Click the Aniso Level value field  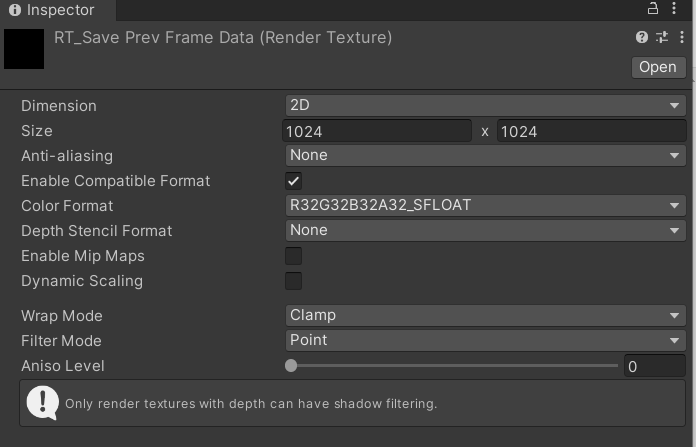point(655,366)
